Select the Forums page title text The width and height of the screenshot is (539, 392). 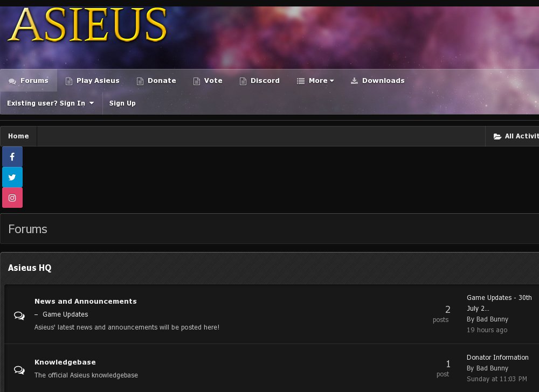coord(27,229)
